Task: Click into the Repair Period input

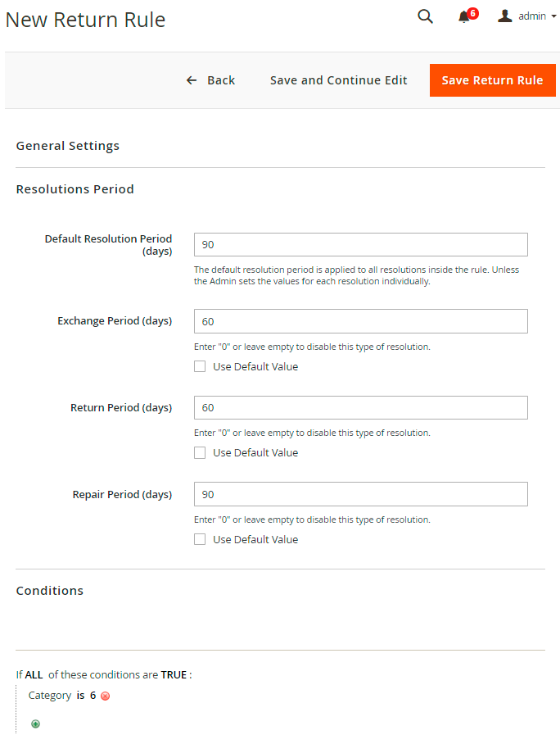Action: (360, 495)
